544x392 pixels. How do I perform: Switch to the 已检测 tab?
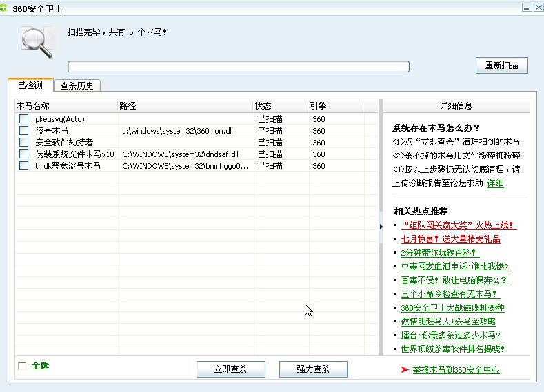click(x=30, y=85)
